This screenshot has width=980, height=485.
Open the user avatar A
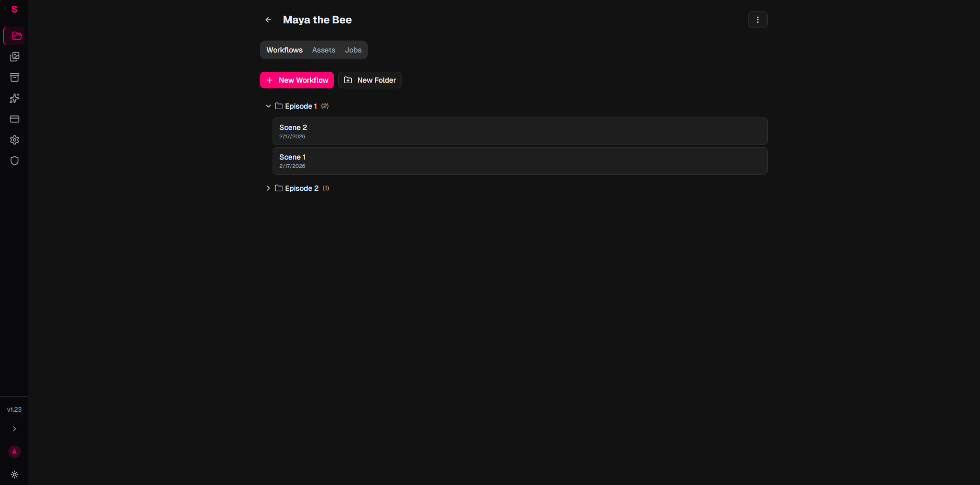point(15,452)
